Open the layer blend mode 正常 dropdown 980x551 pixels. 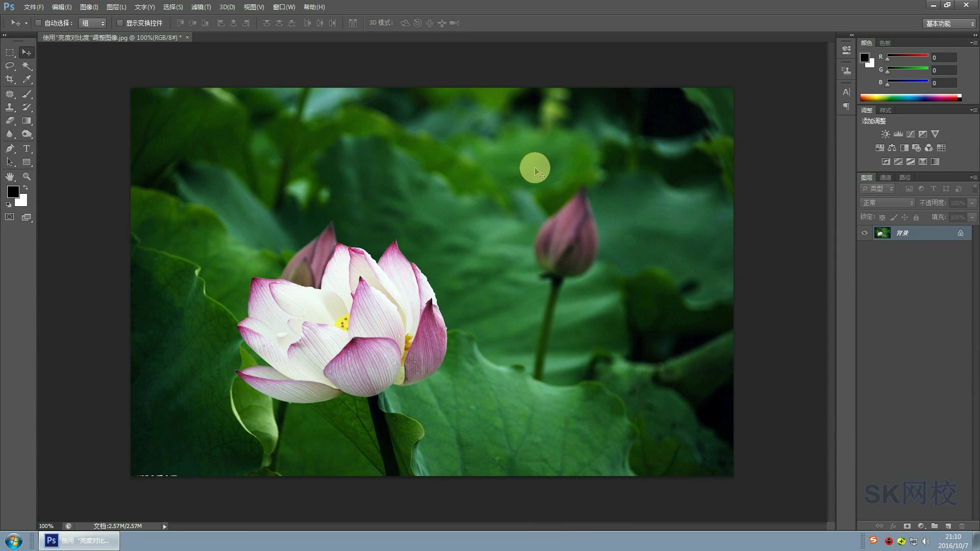coord(888,203)
